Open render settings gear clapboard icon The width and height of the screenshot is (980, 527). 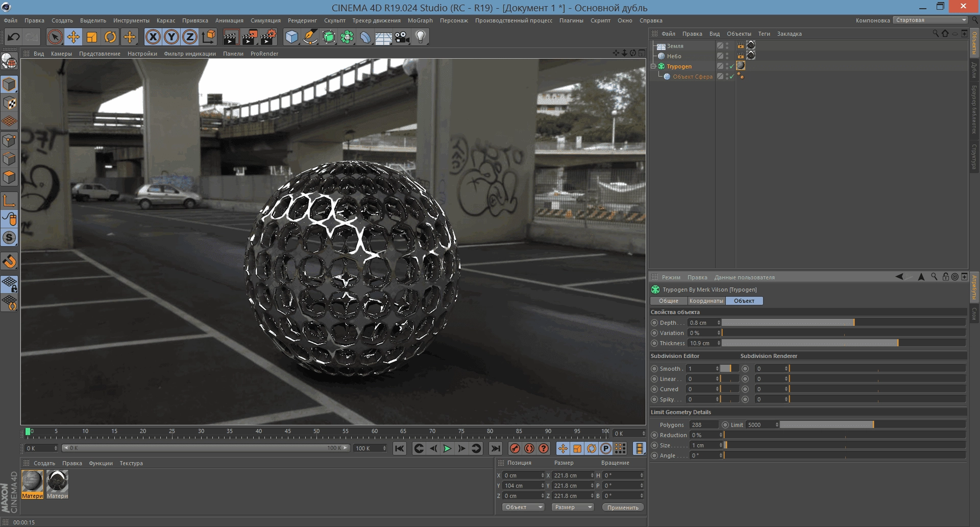(x=268, y=37)
